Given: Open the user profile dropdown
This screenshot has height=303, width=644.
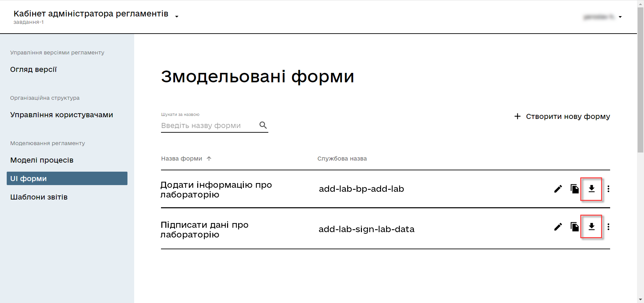Looking at the screenshot, I should tap(620, 17).
